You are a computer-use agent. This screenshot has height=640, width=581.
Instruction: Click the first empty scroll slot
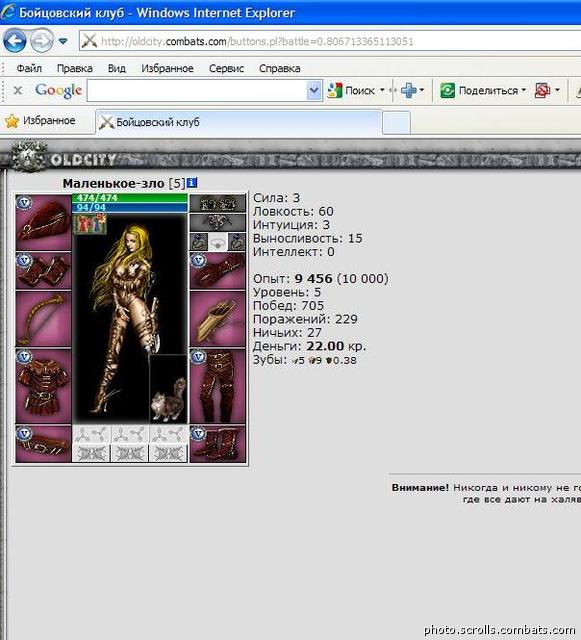[91, 453]
